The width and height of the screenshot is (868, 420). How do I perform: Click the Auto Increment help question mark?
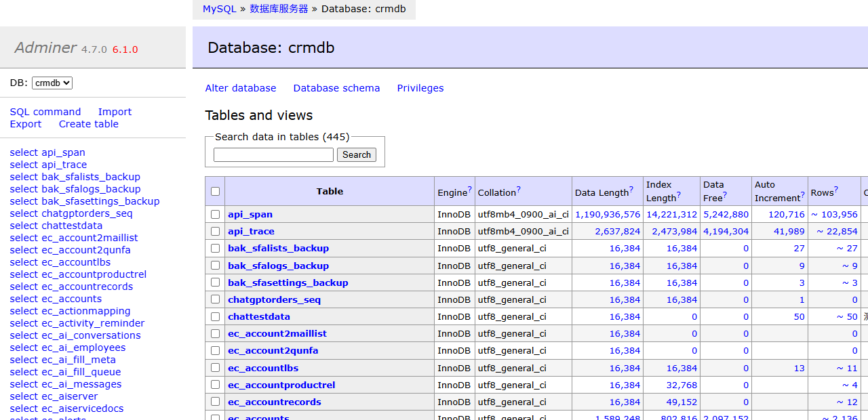pos(804,194)
